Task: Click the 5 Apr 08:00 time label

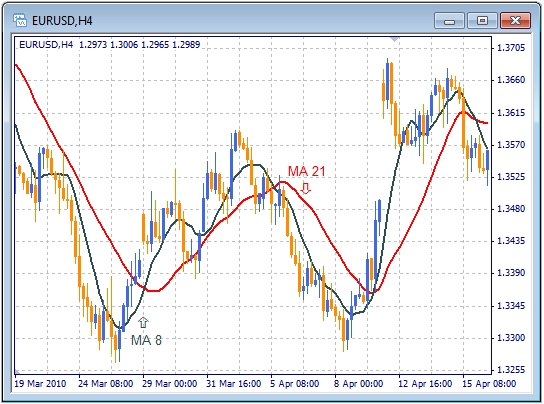Action: (295, 384)
